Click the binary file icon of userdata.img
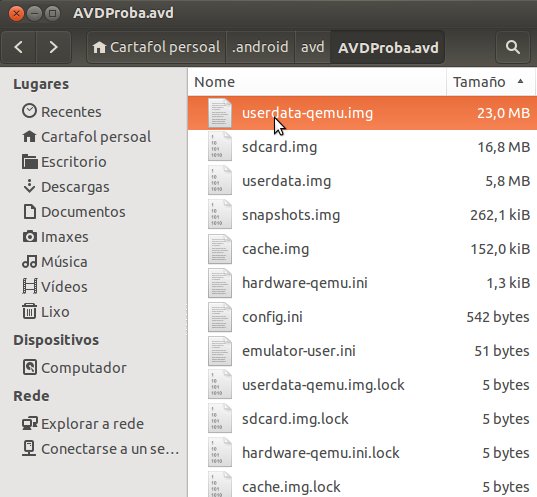Viewport: 537px width, 497px height. point(220,181)
